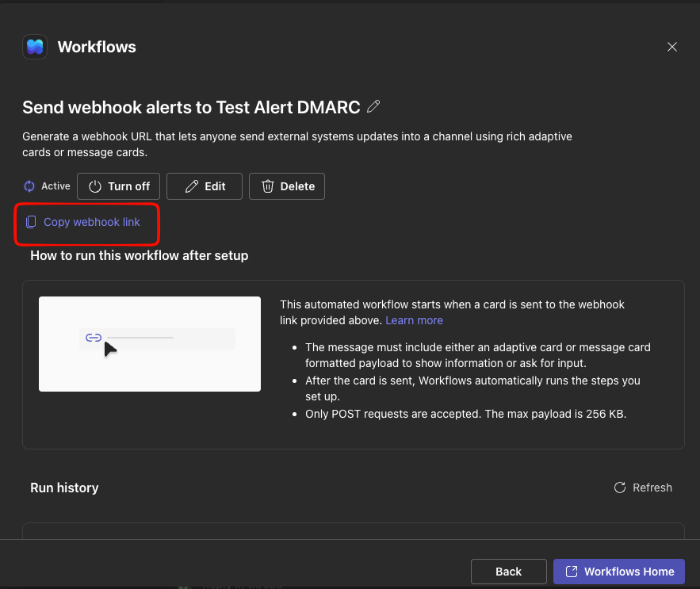Open the Edit workflow button
This screenshot has width=700, height=589.
pyautogui.click(x=205, y=186)
